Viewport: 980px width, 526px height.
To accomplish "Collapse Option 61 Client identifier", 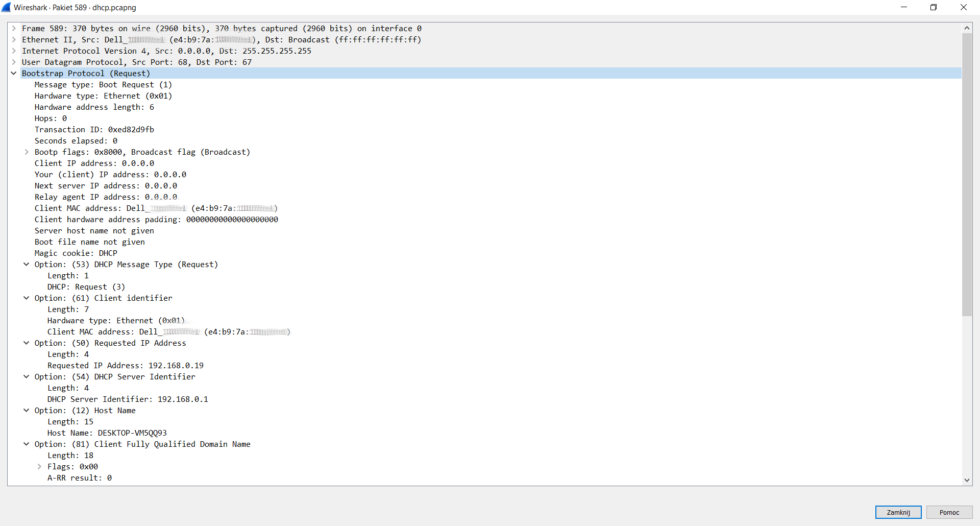I will [x=27, y=298].
